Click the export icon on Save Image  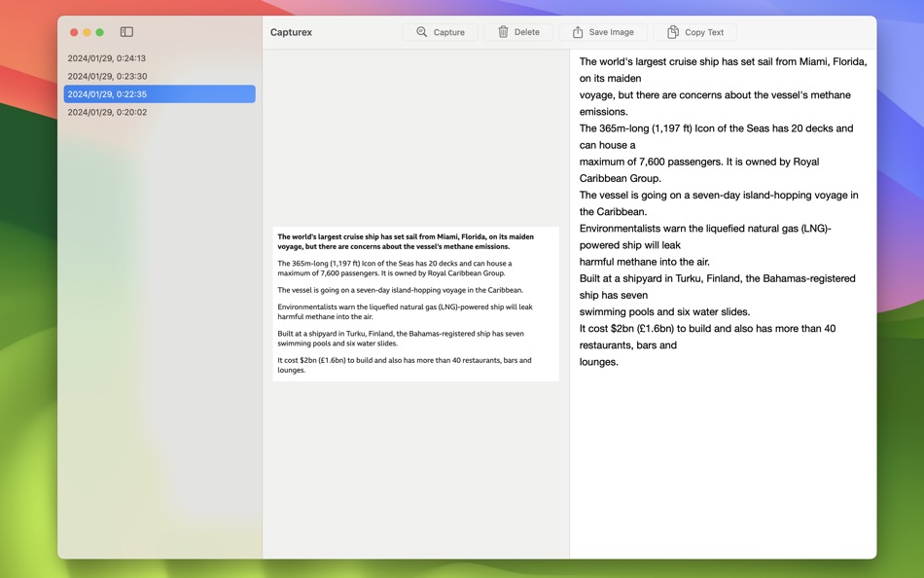coord(580,31)
